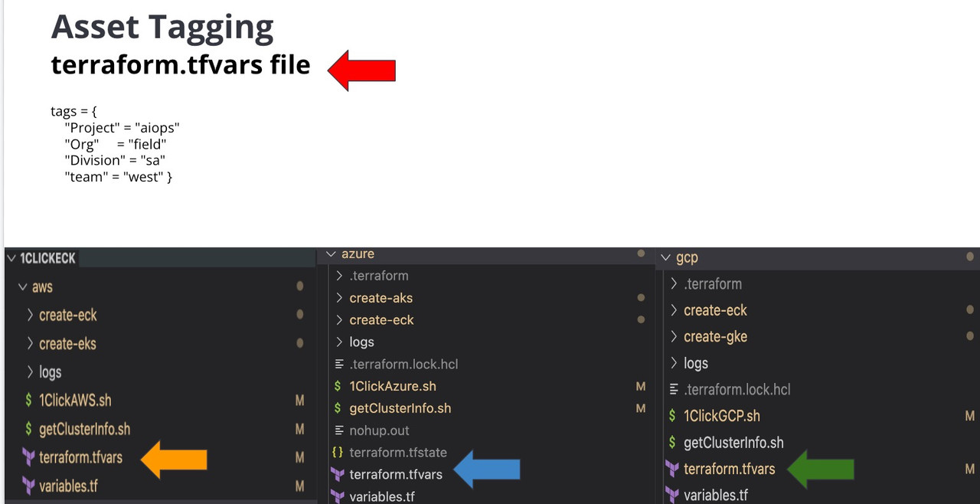Open gcp terraform.tfvars file
The height and width of the screenshot is (504, 980).
pos(729,468)
